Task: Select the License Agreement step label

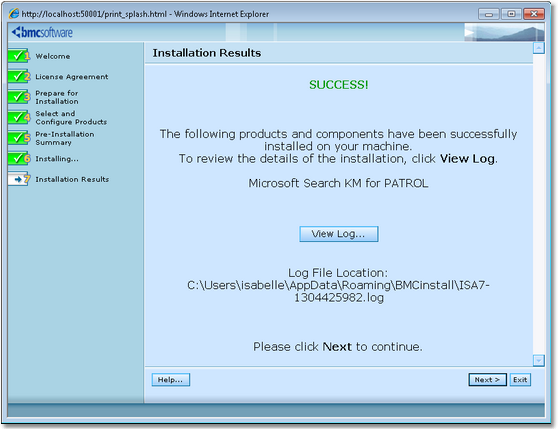Action: click(72, 77)
